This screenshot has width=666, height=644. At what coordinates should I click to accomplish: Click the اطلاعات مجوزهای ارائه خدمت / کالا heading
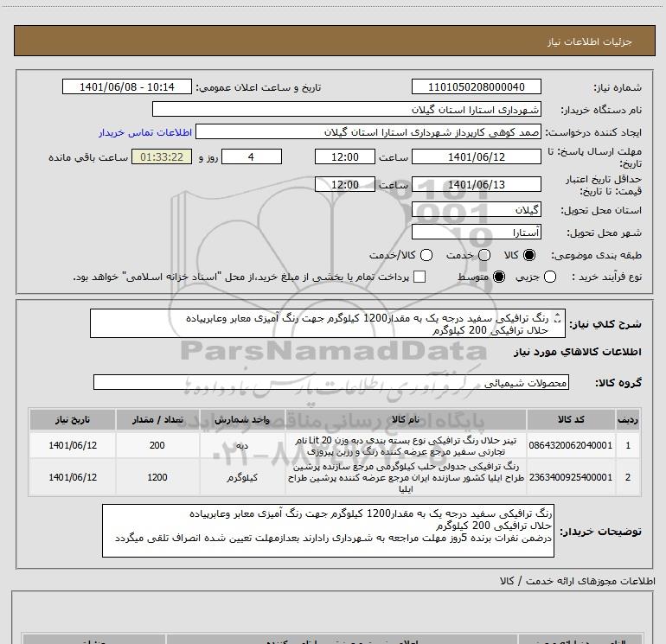point(577,581)
